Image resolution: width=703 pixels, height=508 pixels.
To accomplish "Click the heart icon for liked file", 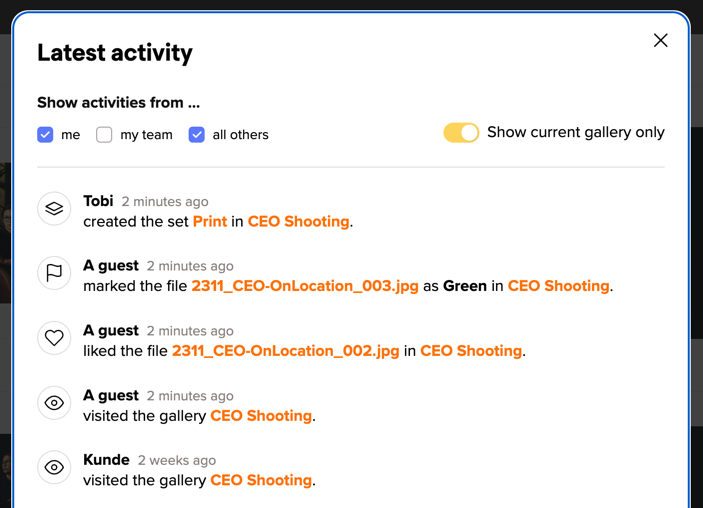I will coord(54,338).
